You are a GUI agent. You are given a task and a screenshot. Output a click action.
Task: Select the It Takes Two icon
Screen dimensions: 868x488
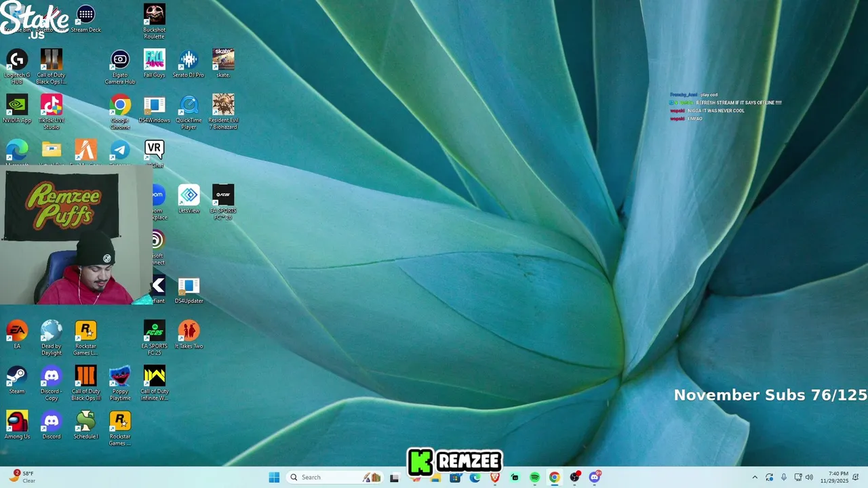pos(189,335)
